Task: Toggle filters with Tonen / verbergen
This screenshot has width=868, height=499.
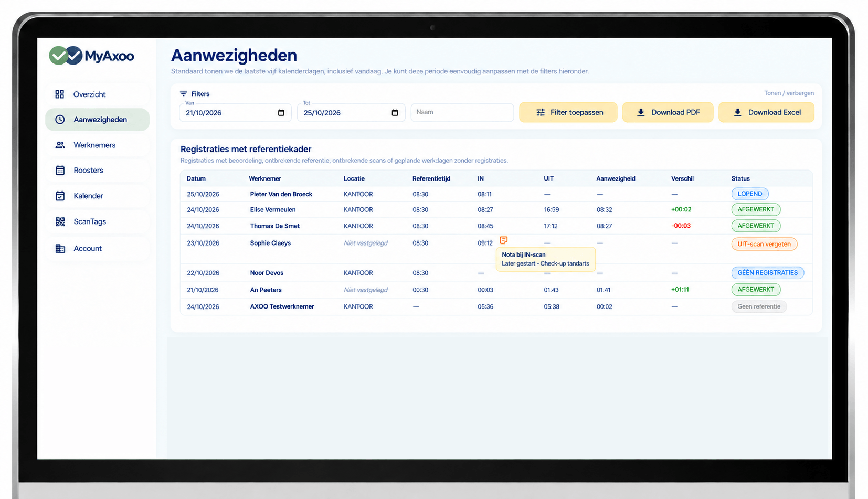Action: tap(789, 93)
